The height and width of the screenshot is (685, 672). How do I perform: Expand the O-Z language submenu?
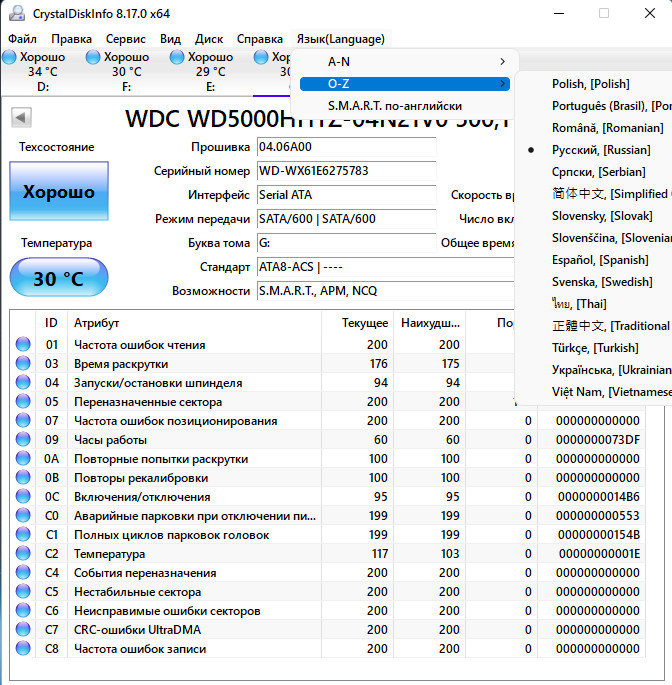(400, 84)
